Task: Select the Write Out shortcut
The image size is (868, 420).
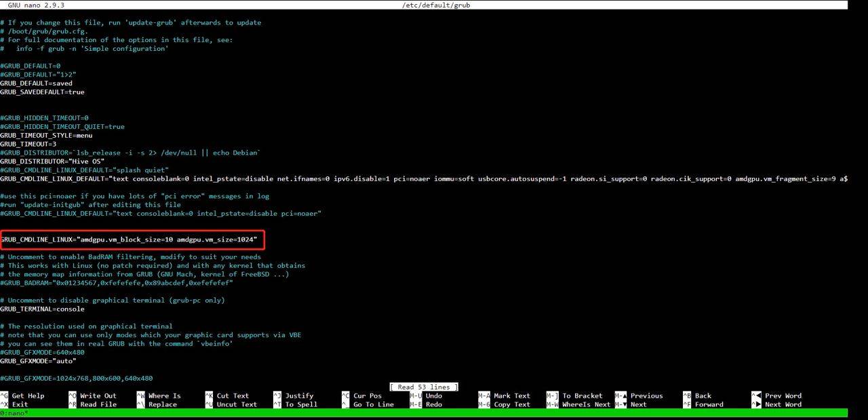Action: click(x=98, y=396)
